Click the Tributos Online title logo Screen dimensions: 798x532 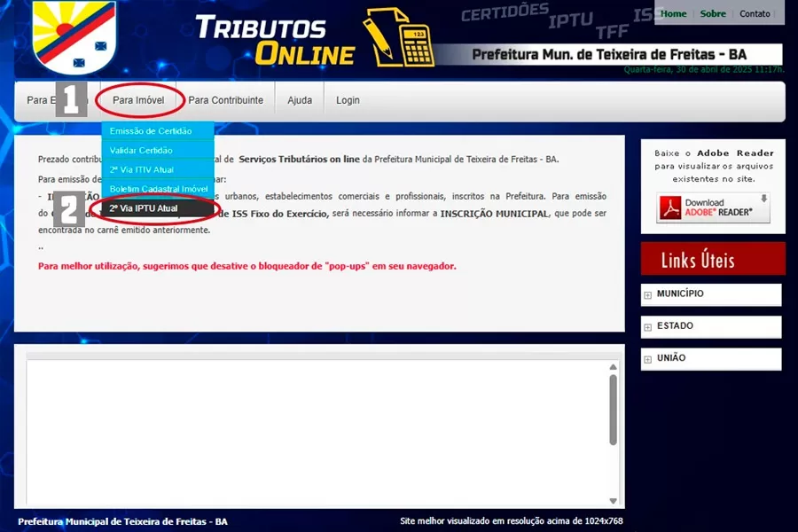(x=276, y=40)
